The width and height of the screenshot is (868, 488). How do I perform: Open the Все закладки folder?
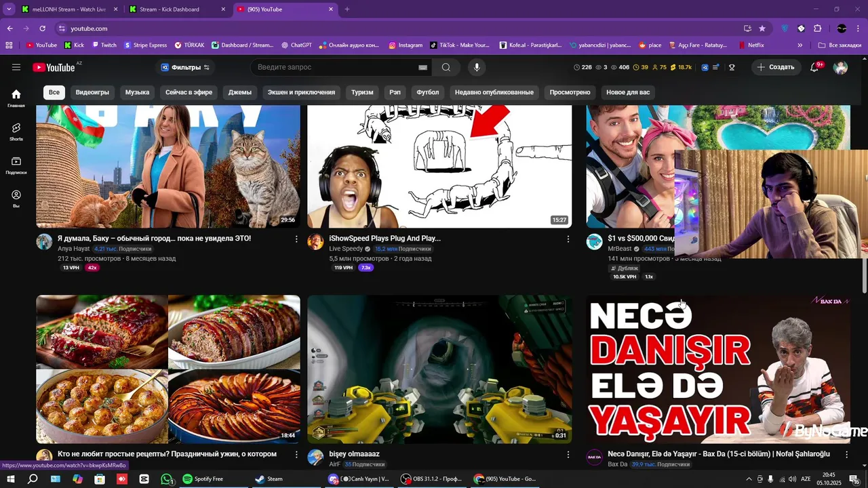[x=840, y=45]
